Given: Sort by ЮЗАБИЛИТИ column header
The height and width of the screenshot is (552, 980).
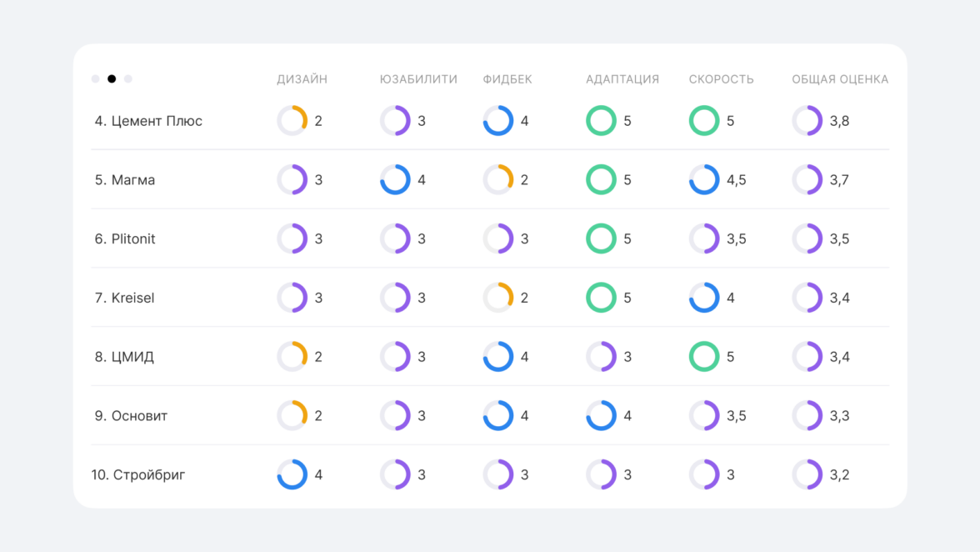Looking at the screenshot, I should 418,80.
